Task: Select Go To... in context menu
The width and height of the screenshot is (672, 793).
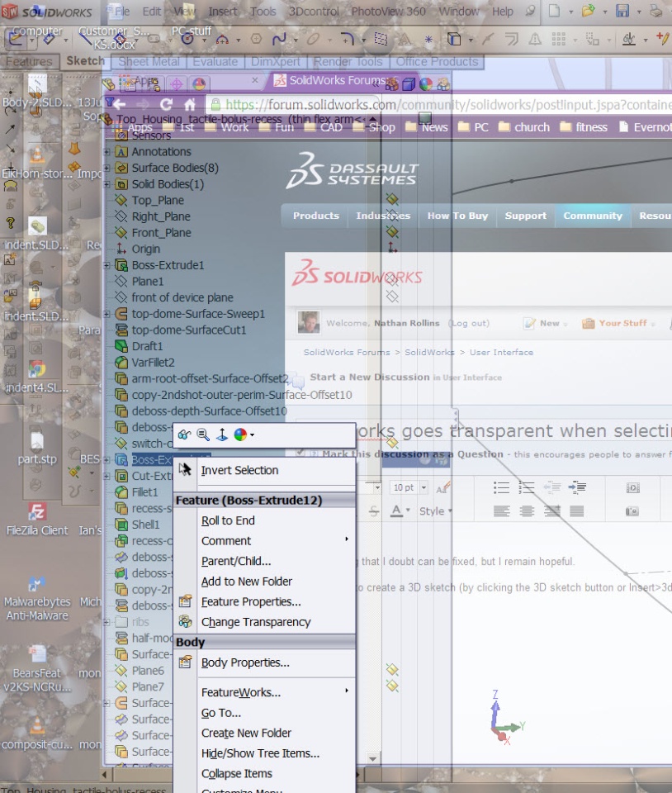Action: (x=220, y=713)
